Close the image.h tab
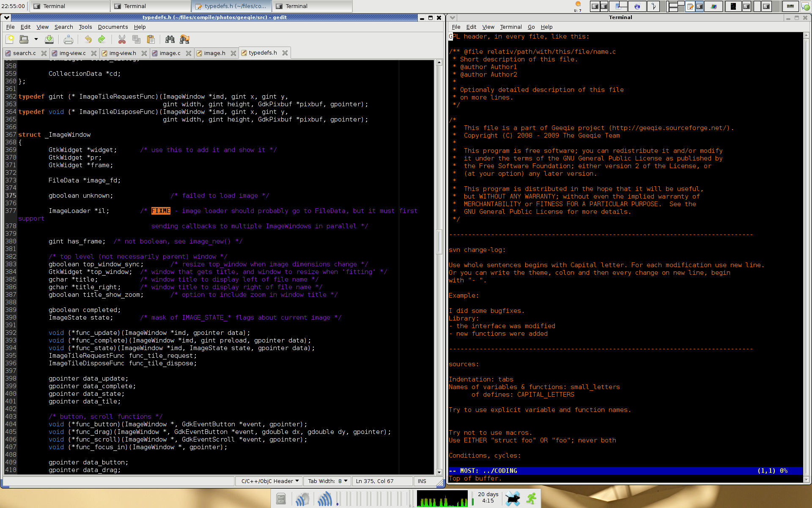This screenshot has width=812, height=508. tap(233, 53)
